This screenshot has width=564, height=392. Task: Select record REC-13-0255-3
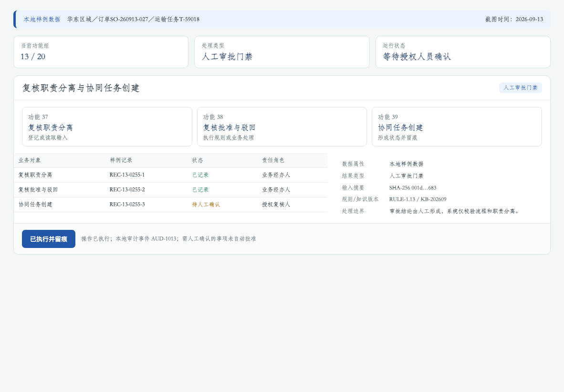tap(127, 205)
